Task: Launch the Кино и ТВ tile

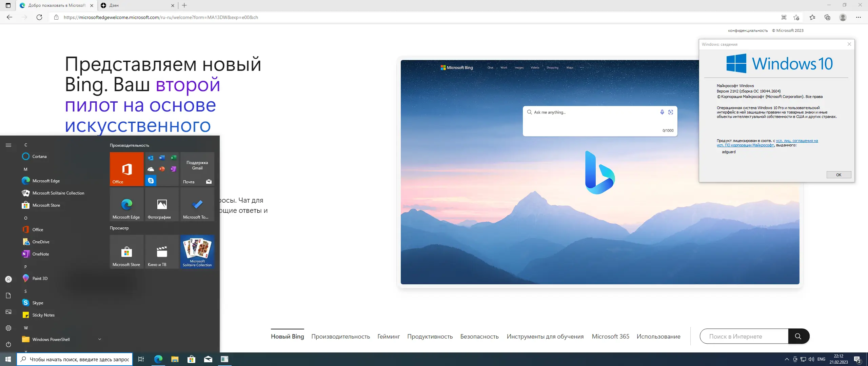Action: tap(162, 251)
